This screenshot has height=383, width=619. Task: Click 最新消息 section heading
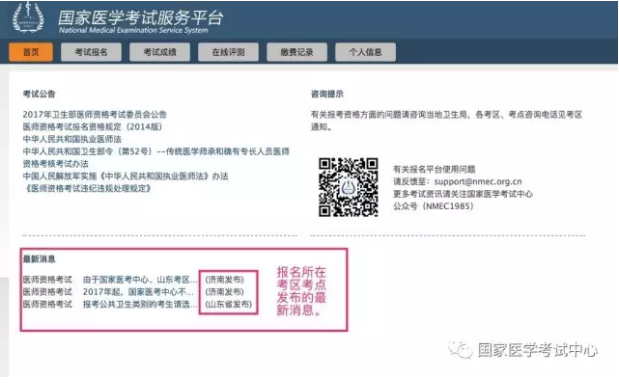39,259
